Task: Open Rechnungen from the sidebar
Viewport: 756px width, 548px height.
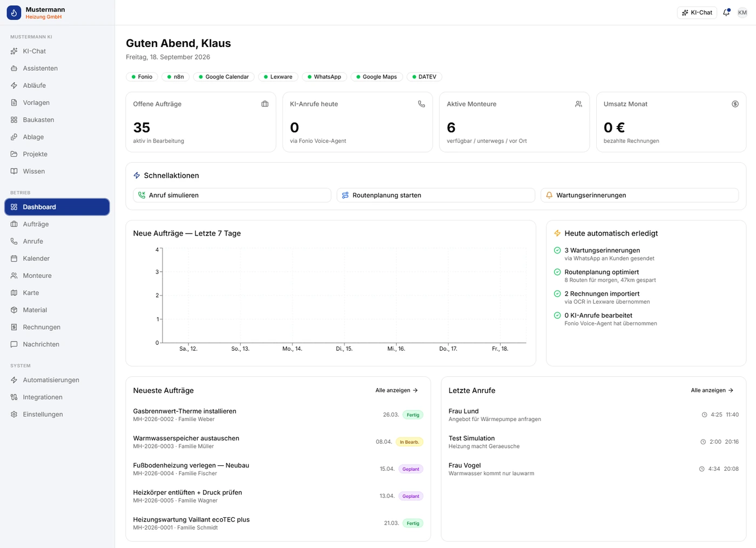Action: coord(57,328)
